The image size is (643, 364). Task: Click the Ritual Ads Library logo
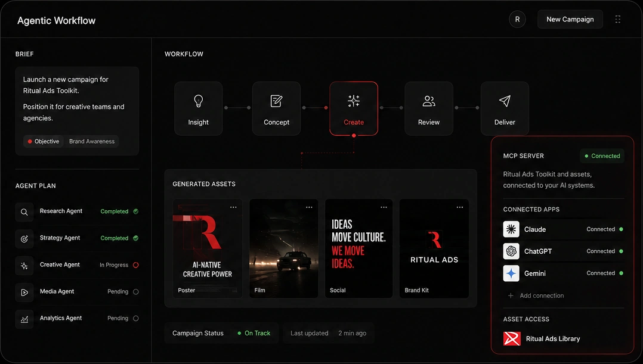[x=512, y=338]
